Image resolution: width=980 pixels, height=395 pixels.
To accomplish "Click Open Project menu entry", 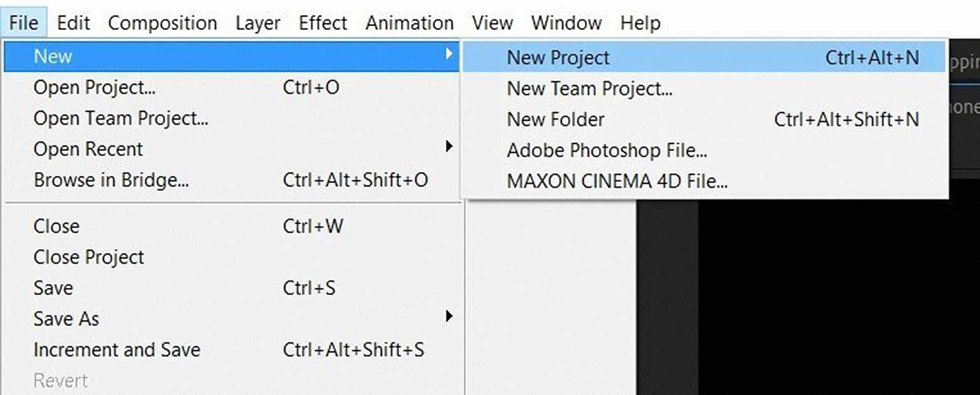I will point(94,87).
